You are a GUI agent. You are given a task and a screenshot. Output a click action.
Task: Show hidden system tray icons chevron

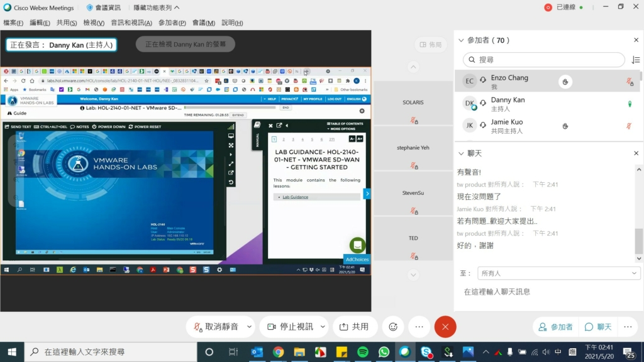[x=486, y=352]
